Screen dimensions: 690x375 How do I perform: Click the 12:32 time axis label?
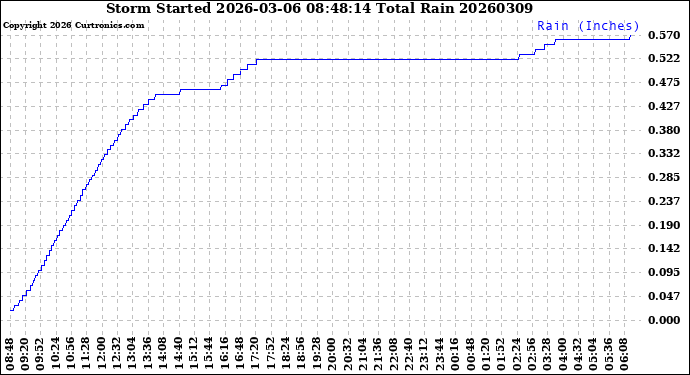pyautogui.click(x=117, y=354)
